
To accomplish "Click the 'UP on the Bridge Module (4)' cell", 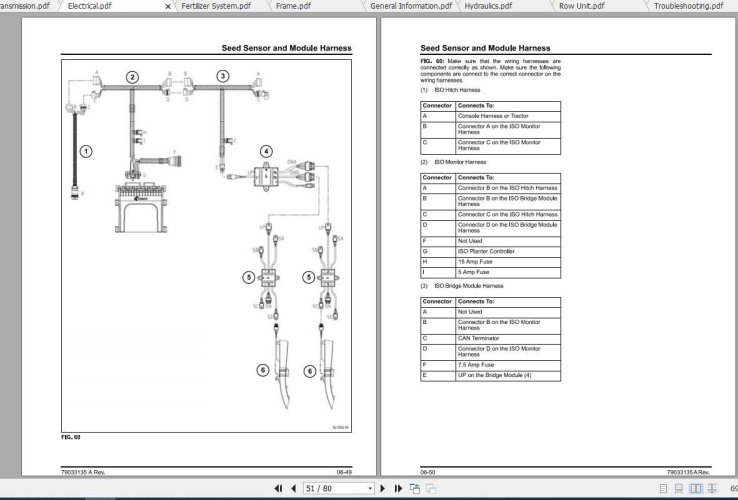I will [508, 376].
